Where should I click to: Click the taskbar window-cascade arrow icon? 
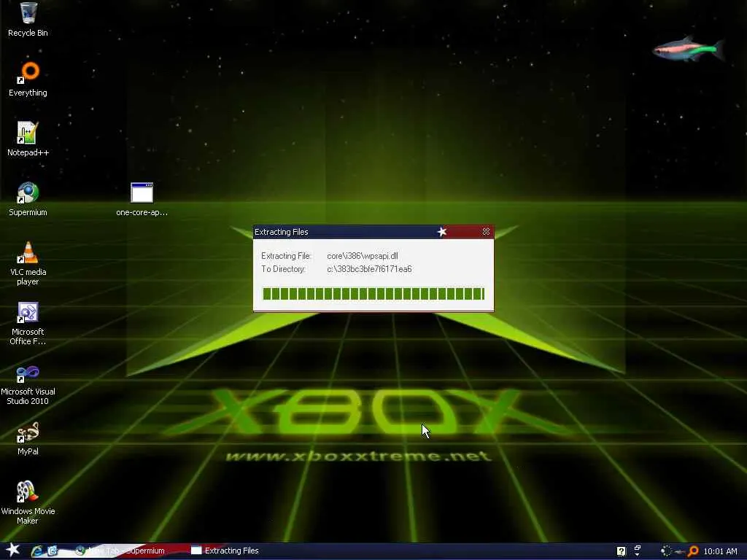tap(638, 551)
